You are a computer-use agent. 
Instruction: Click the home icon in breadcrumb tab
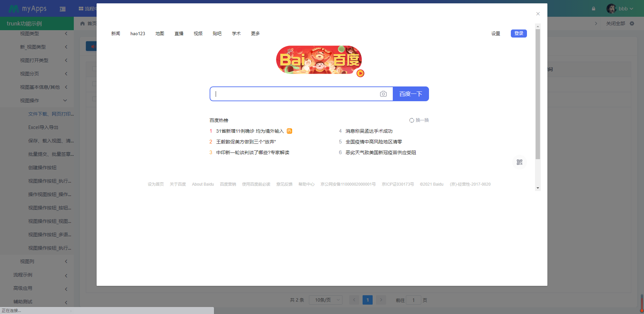pos(83,23)
